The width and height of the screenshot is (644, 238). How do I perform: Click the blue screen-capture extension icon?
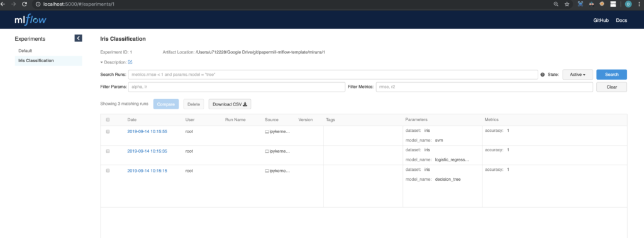pos(580,4)
